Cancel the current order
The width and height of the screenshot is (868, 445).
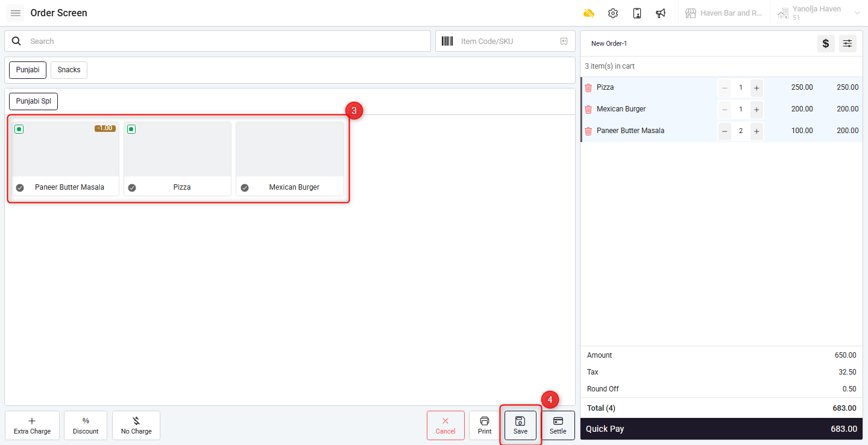445,426
